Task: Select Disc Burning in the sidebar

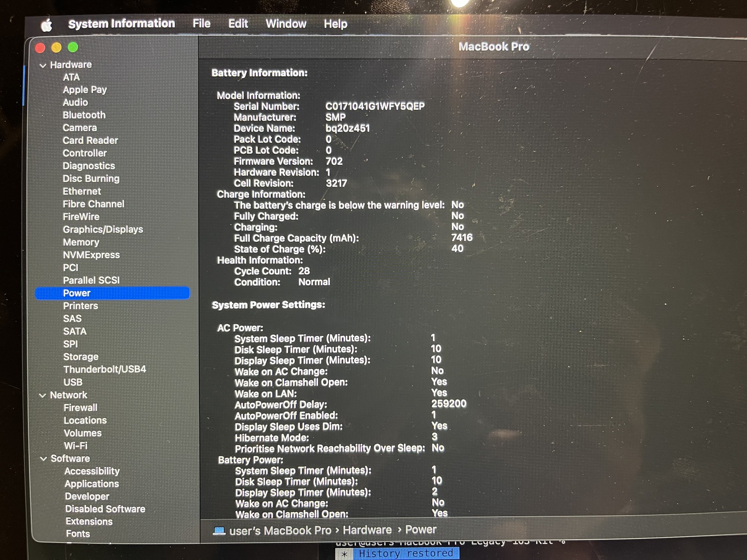Action: click(x=91, y=179)
